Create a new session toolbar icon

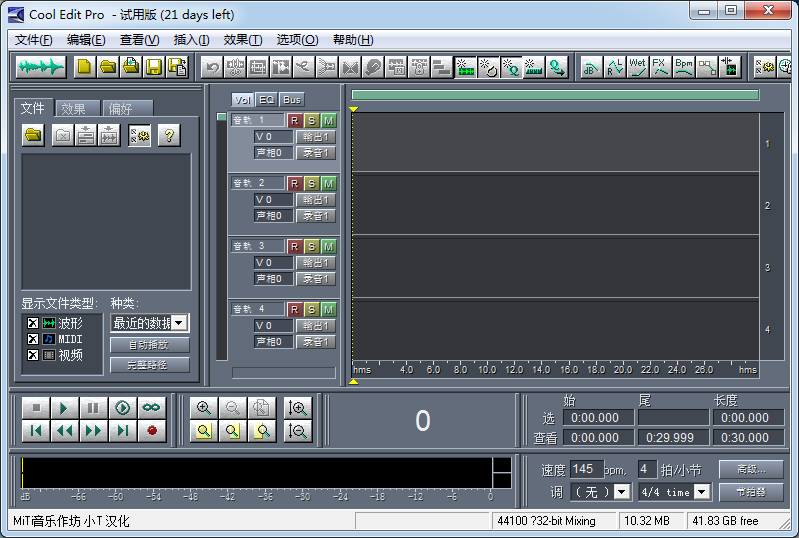click(x=85, y=67)
